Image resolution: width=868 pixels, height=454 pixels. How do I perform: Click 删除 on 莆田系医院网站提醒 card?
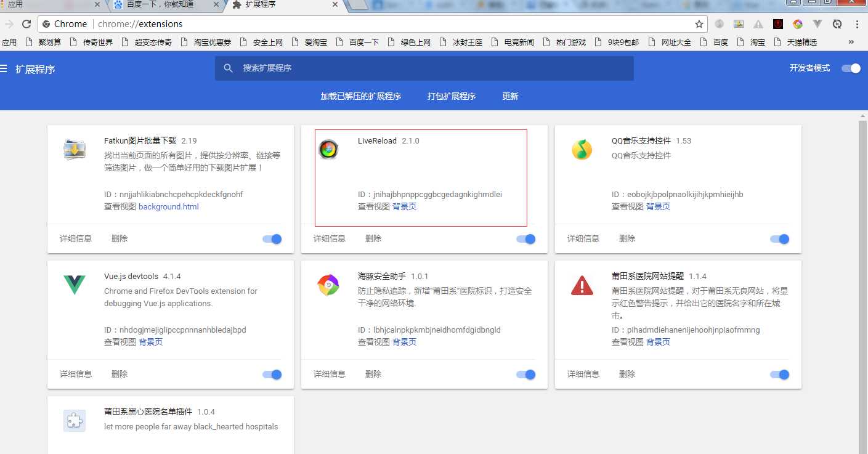[627, 374]
